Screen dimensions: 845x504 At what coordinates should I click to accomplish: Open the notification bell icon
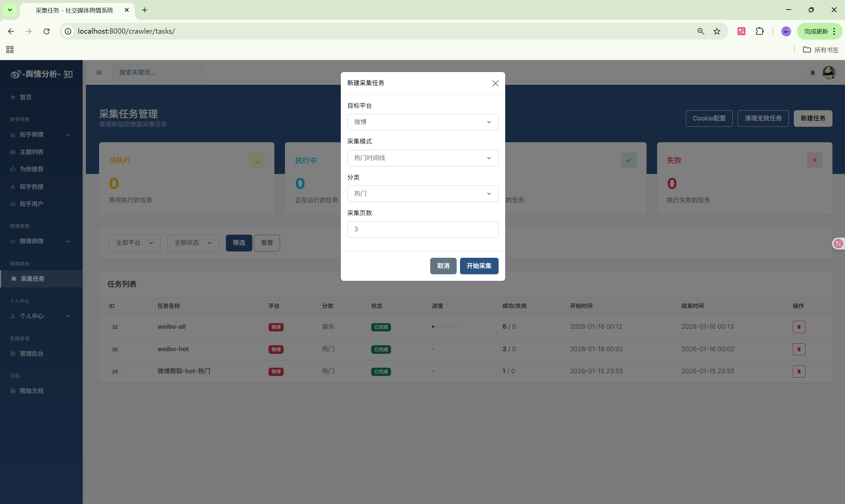point(812,73)
